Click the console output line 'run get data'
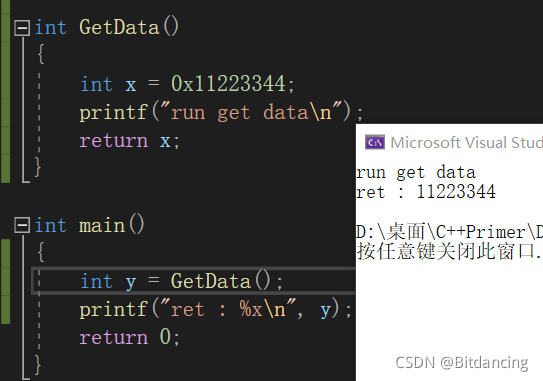Viewport: 543px width, 381px height. point(416,172)
